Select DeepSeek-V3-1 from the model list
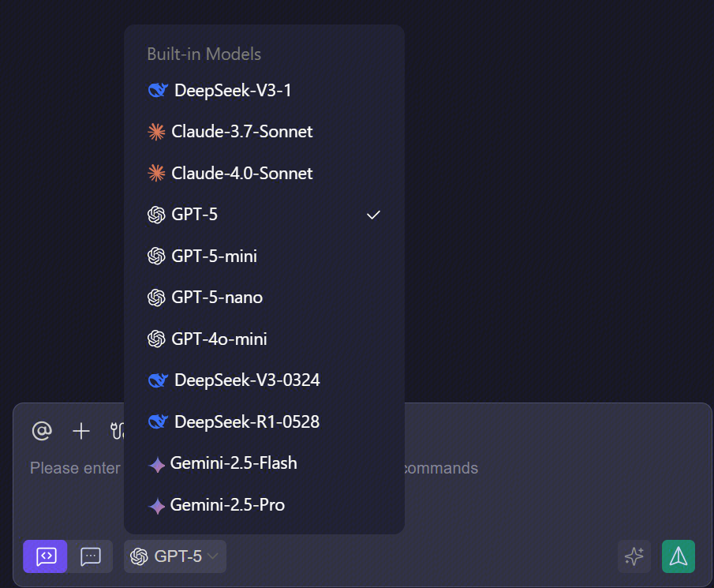 pos(233,91)
